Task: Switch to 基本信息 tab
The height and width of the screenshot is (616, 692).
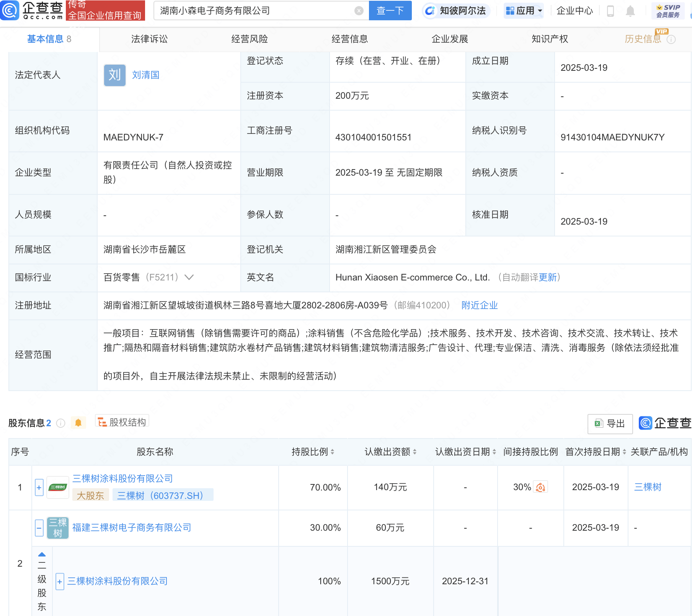Action: (49, 39)
